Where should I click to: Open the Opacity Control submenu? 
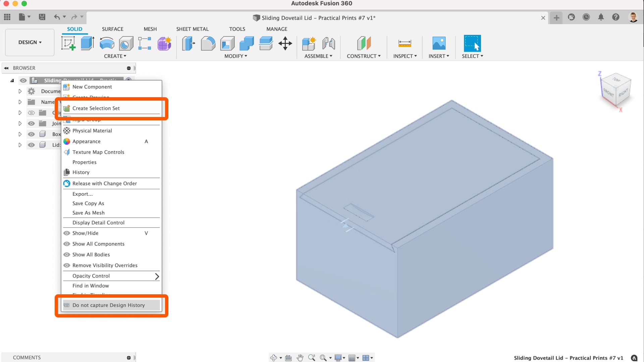[111, 276]
